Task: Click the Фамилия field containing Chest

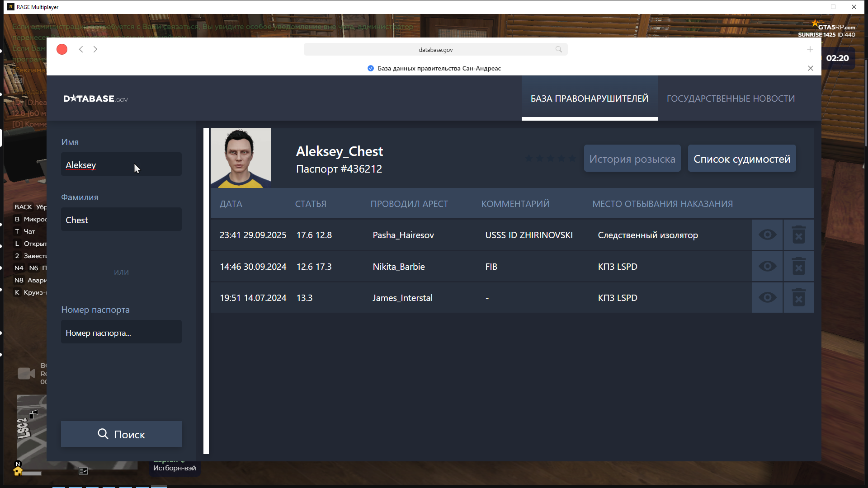Action: (121, 220)
